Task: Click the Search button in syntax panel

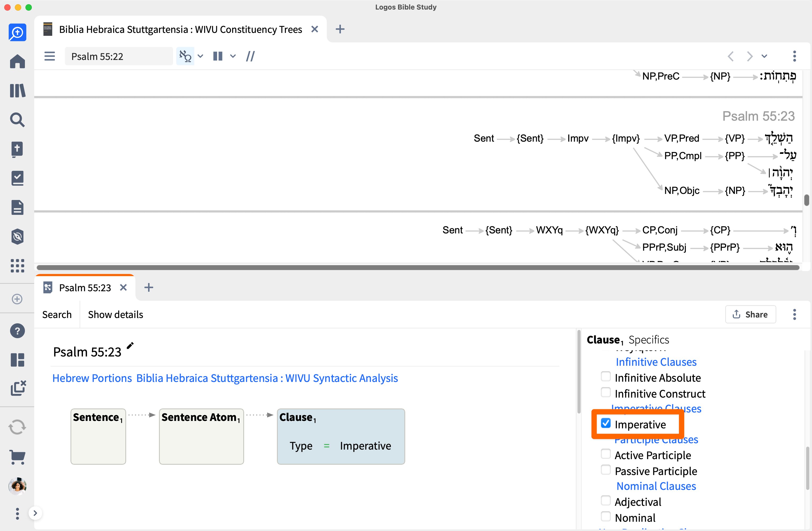Action: click(57, 315)
